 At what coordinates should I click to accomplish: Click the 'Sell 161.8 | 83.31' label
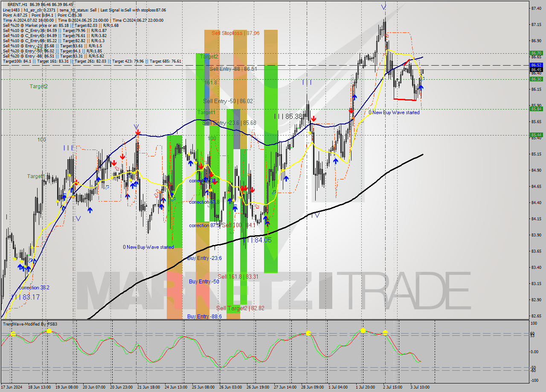pos(238,277)
